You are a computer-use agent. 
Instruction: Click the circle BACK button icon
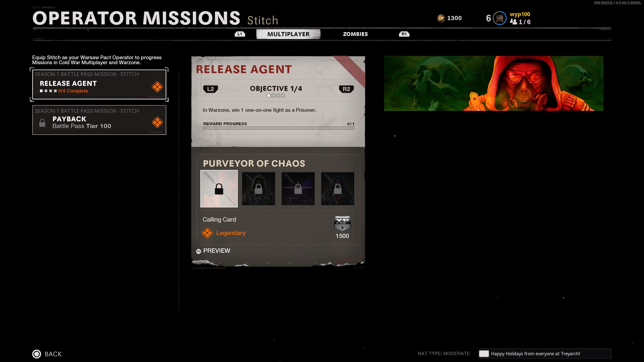click(37, 354)
